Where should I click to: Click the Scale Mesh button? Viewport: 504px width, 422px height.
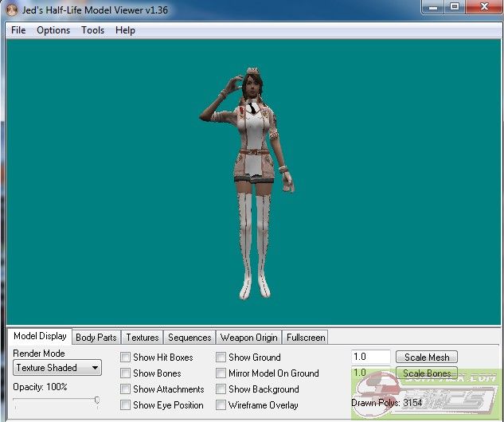pyautogui.click(x=427, y=357)
